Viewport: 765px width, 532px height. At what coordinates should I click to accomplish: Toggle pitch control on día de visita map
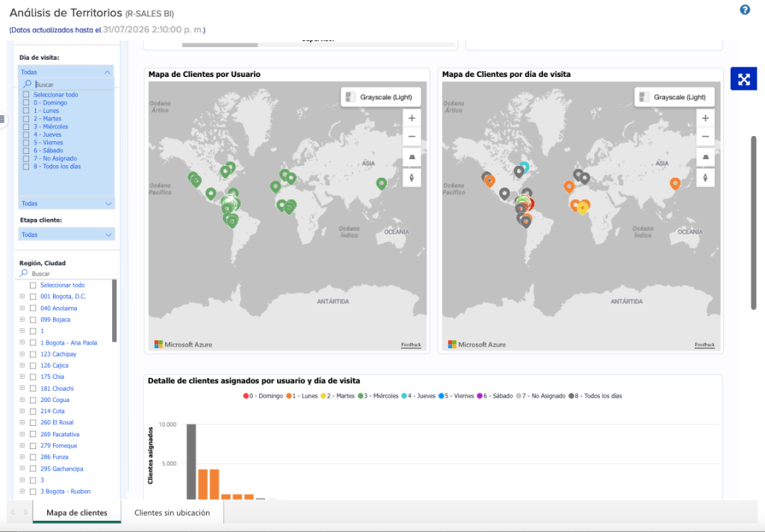(x=705, y=157)
